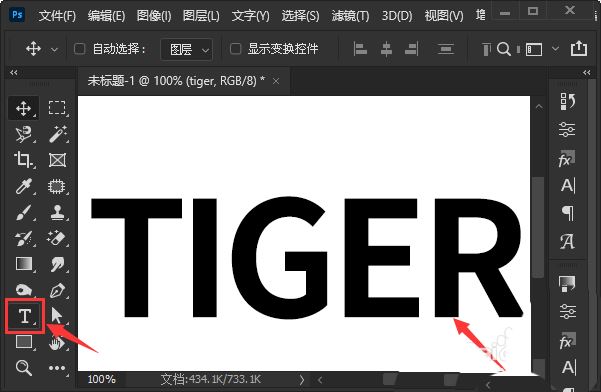Open the upper Styles fx panel icon
Image resolution: width=601 pixels, height=392 pixels.
coord(567,159)
